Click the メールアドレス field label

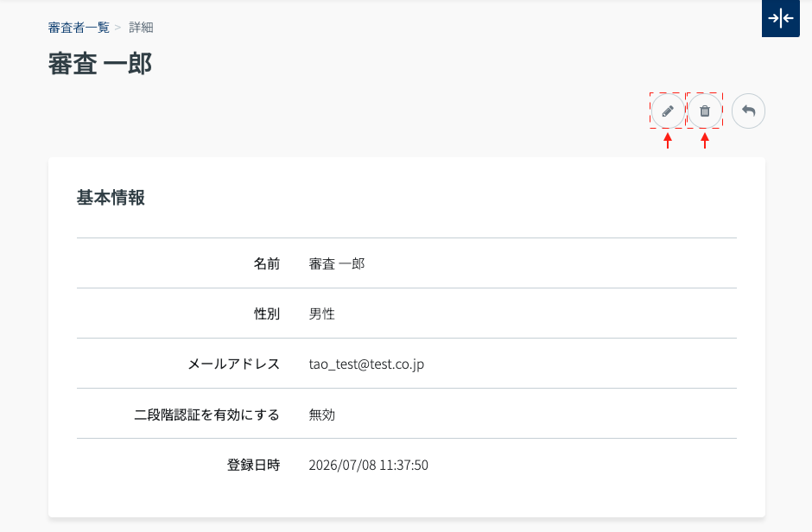click(233, 364)
